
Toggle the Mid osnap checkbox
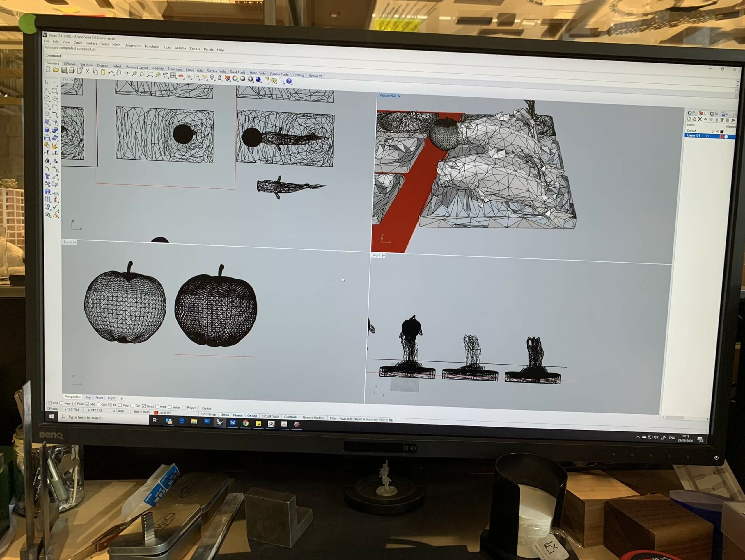click(87, 404)
